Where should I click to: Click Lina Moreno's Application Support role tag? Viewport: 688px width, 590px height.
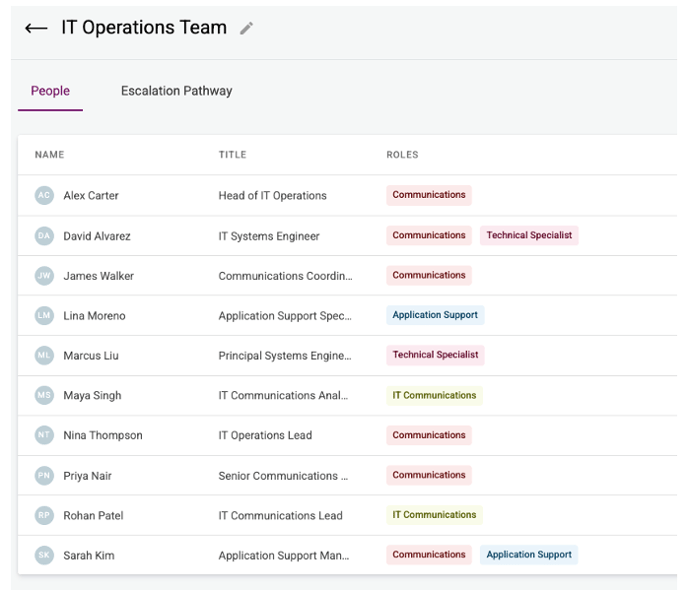tap(435, 315)
